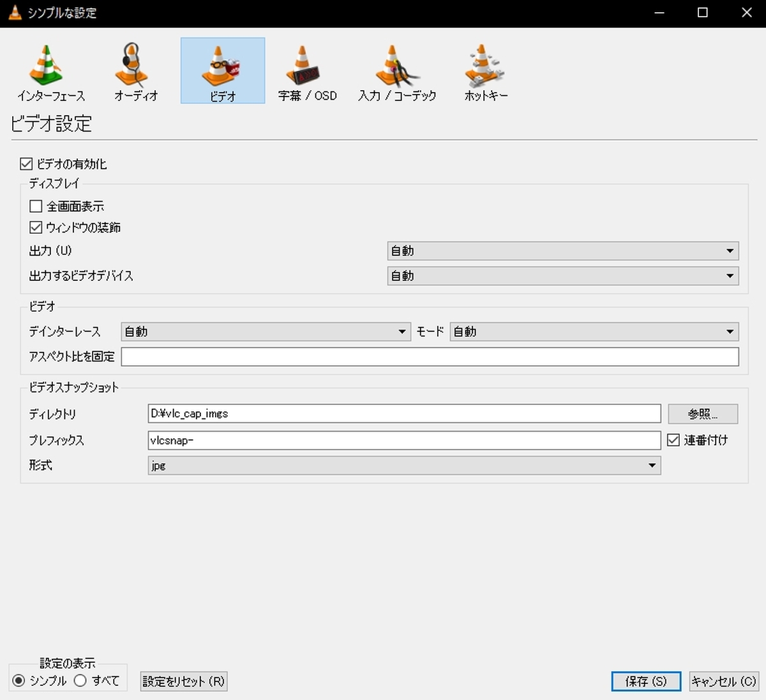This screenshot has height=700, width=766.
Task: Enable the 全画面表示 checkbox
Action: [36, 206]
